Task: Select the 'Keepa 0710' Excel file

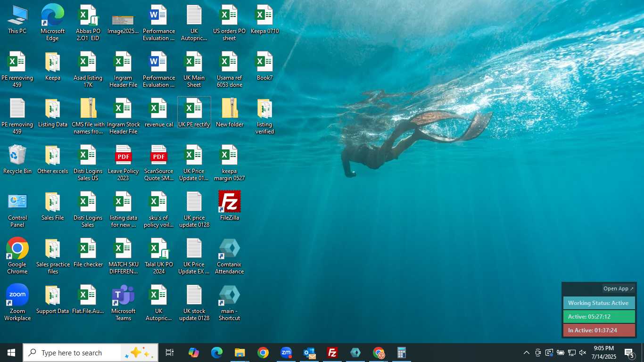Action: [x=265, y=20]
